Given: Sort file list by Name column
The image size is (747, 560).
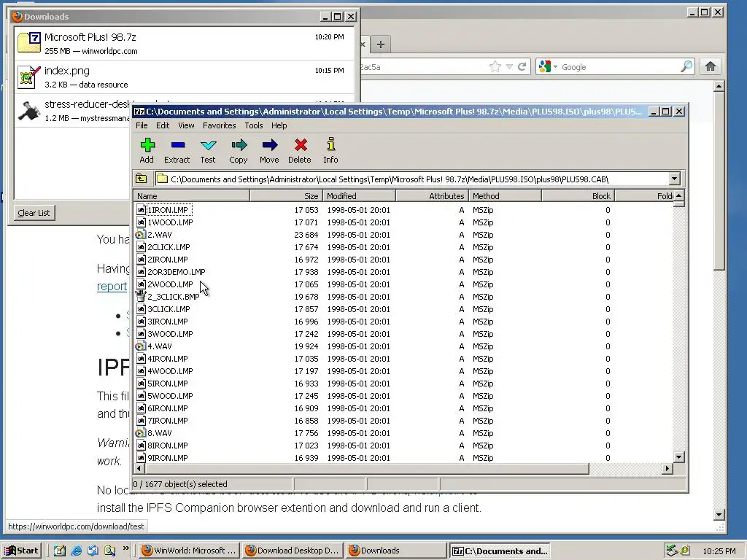Looking at the screenshot, I should (192, 195).
